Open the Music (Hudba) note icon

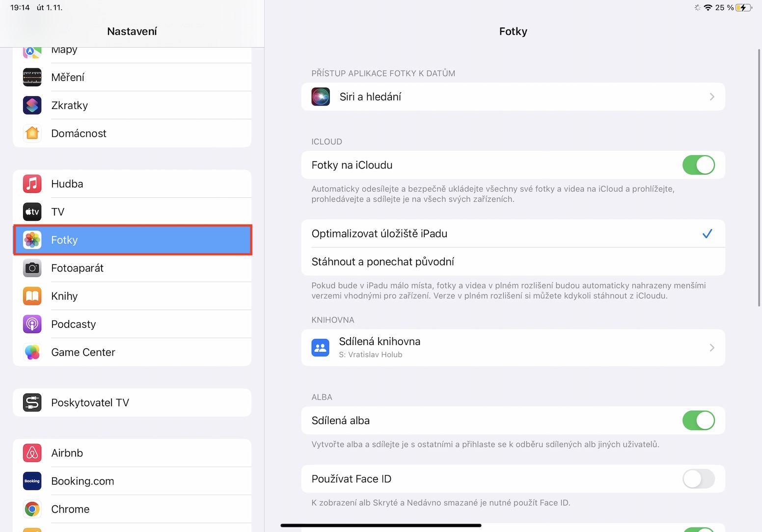point(32,184)
